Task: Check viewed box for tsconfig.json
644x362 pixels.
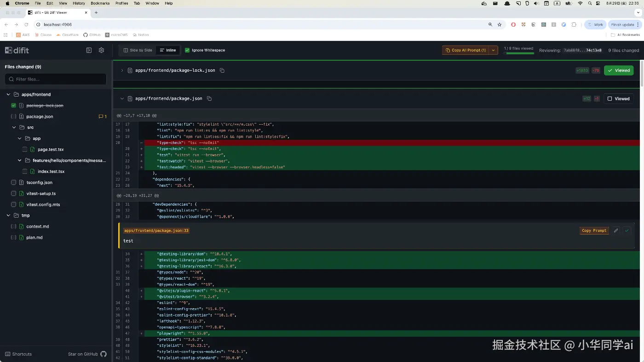Action: [14, 183]
